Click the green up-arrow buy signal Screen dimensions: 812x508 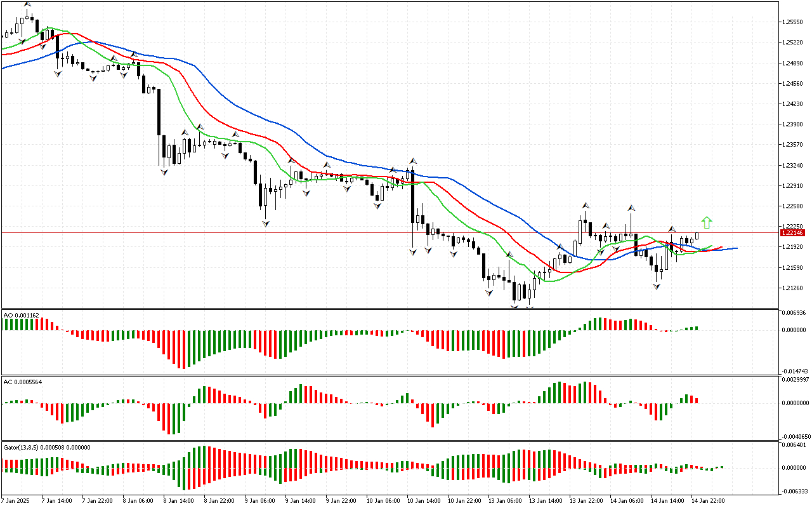pyautogui.click(x=707, y=222)
